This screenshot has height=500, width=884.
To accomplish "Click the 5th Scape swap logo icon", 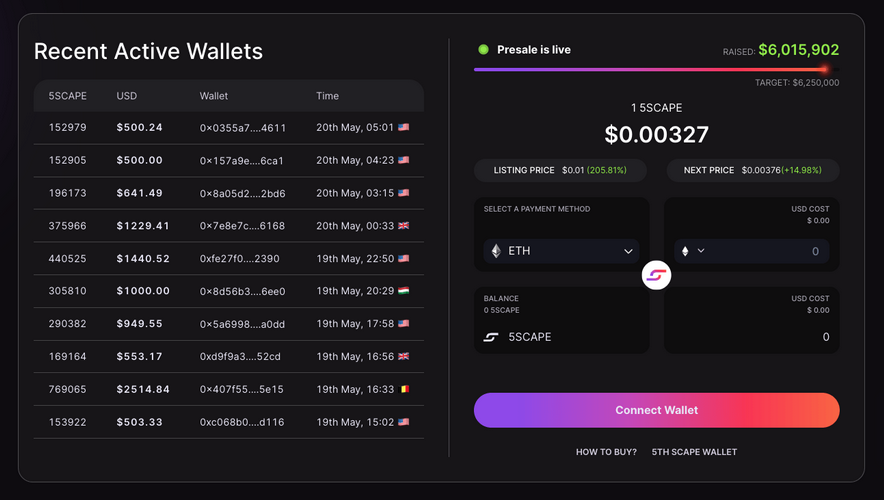I will pyautogui.click(x=656, y=275).
